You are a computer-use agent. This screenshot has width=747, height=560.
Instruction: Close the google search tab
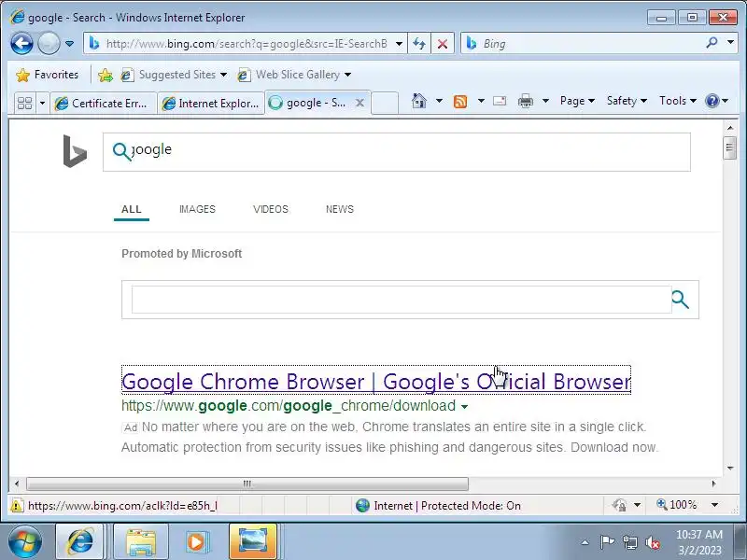click(360, 103)
